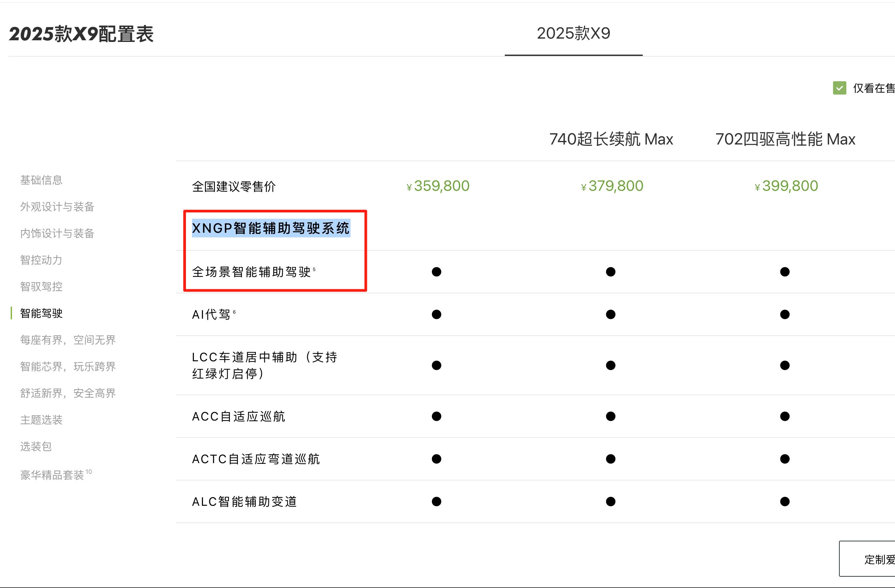Open 外观设计与装备 sidebar section
The image size is (895, 588).
57,207
